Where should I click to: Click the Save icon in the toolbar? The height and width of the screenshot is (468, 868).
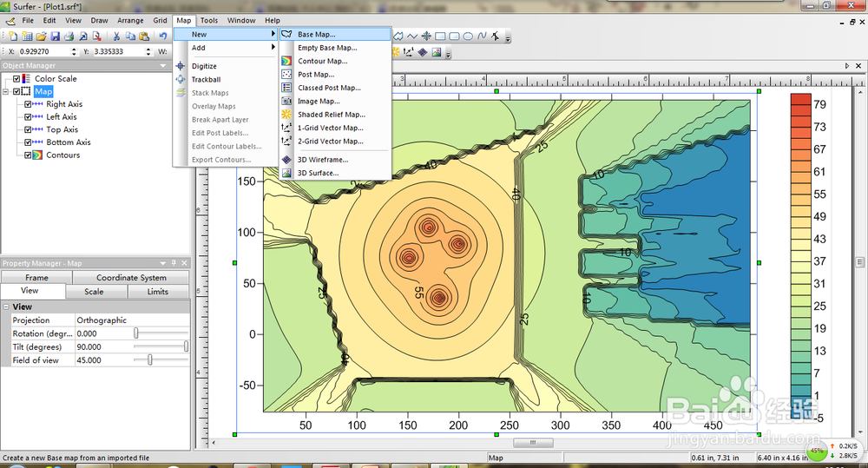click(x=55, y=36)
